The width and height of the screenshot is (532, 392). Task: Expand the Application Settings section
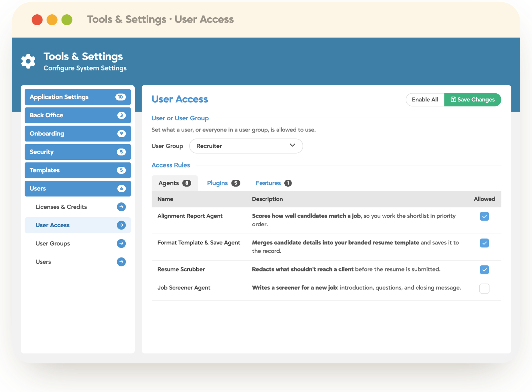pyautogui.click(x=78, y=97)
